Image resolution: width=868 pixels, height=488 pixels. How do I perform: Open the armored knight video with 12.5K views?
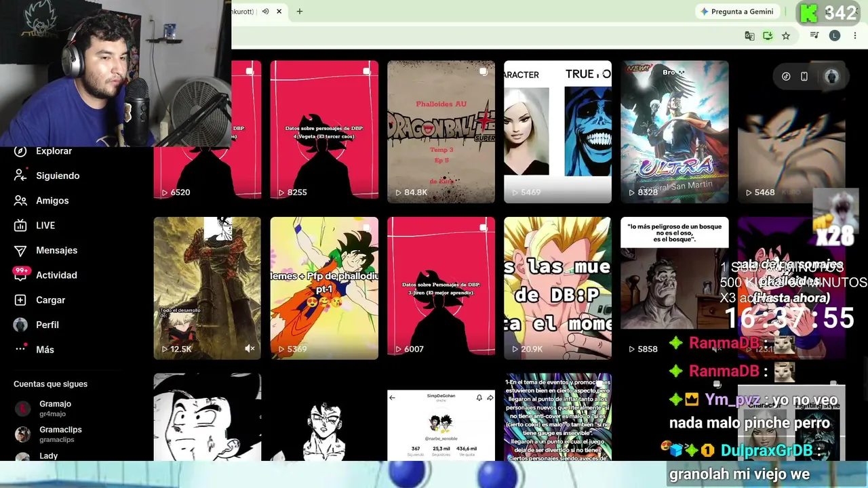(208, 288)
